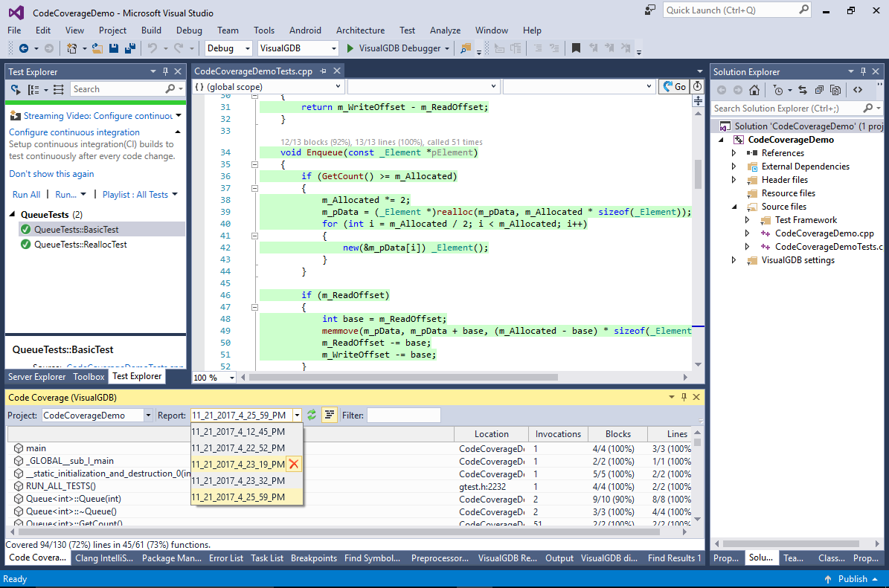Click Streaming Video configure link

(x=98, y=115)
